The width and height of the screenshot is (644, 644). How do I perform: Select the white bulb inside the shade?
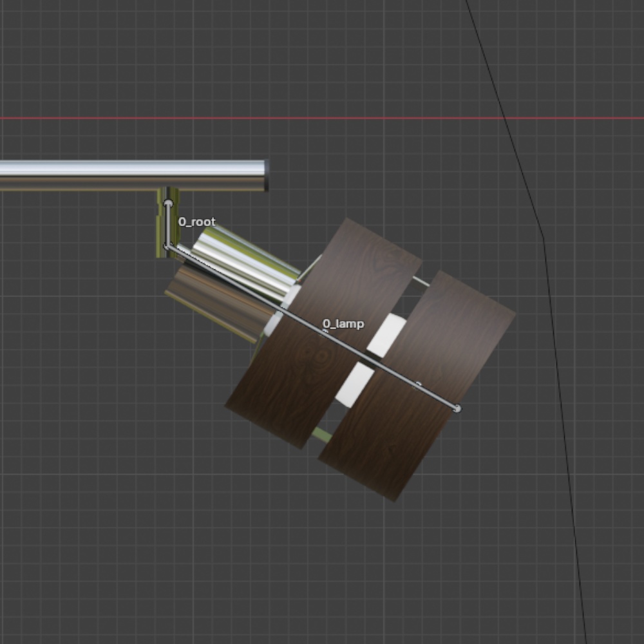pyautogui.click(x=371, y=361)
